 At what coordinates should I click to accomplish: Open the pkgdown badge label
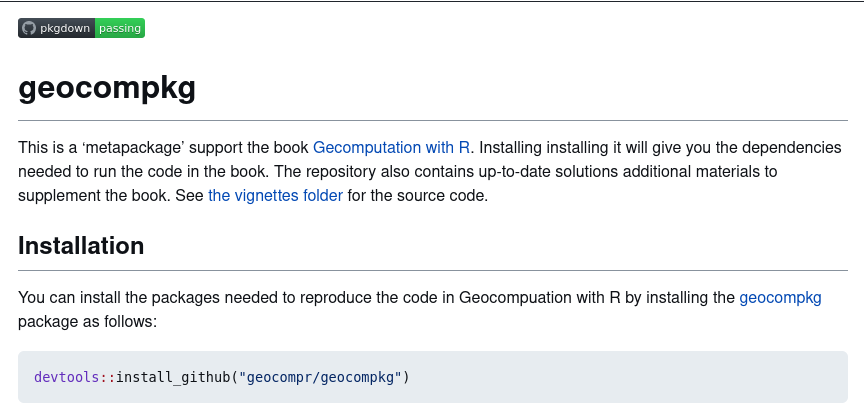65,28
